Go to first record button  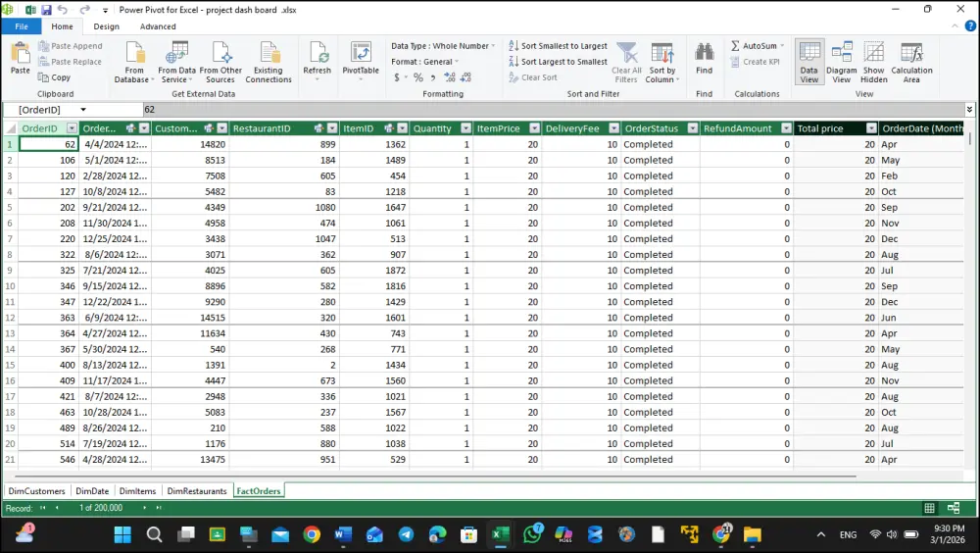tap(42, 508)
